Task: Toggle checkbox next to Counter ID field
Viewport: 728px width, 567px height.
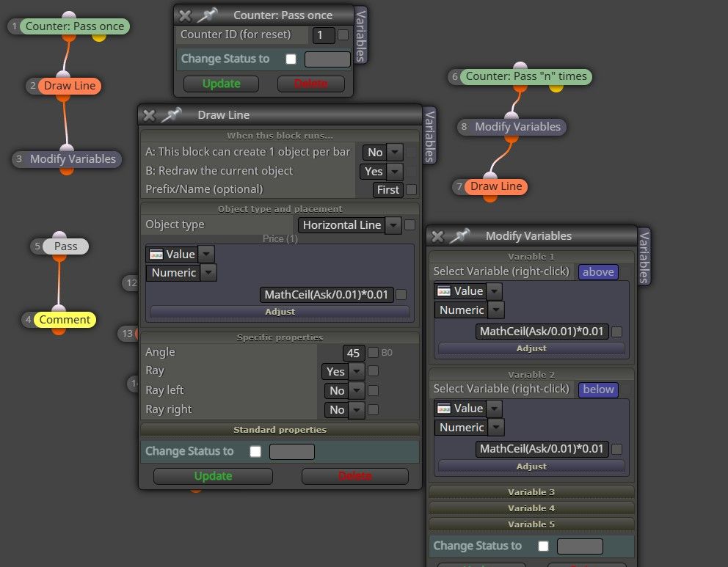Action: (343, 34)
